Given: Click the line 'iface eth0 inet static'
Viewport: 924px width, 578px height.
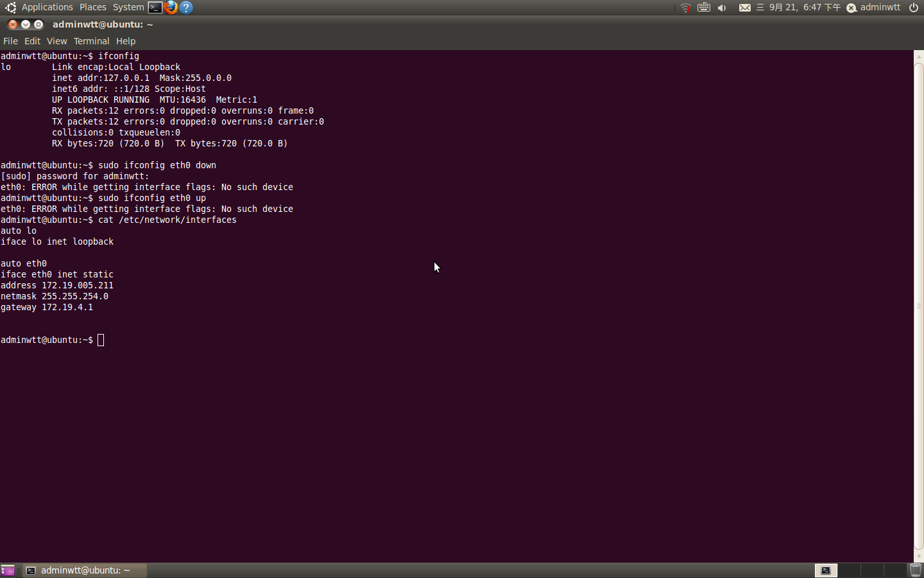Looking at the screenshot, I should coord(57,274).
